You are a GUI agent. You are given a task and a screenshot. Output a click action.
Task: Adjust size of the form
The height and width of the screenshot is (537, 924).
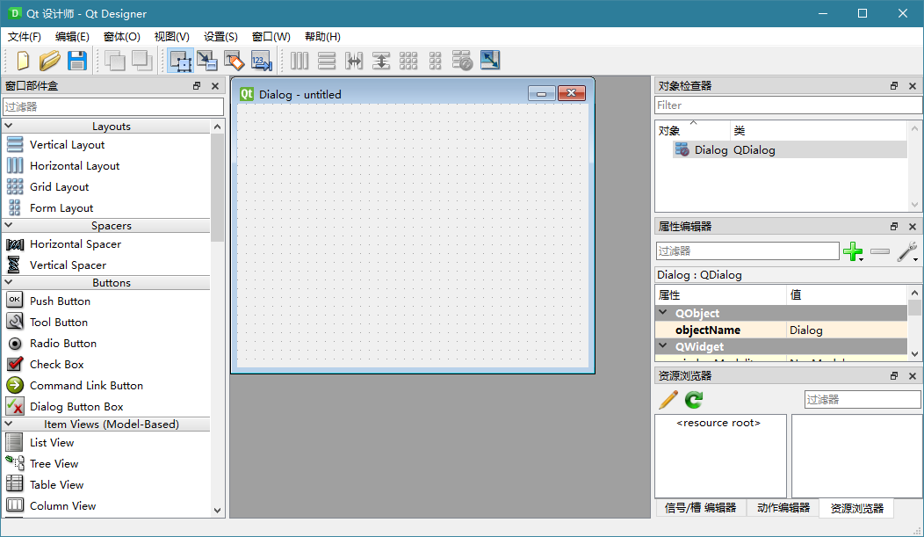490,60
